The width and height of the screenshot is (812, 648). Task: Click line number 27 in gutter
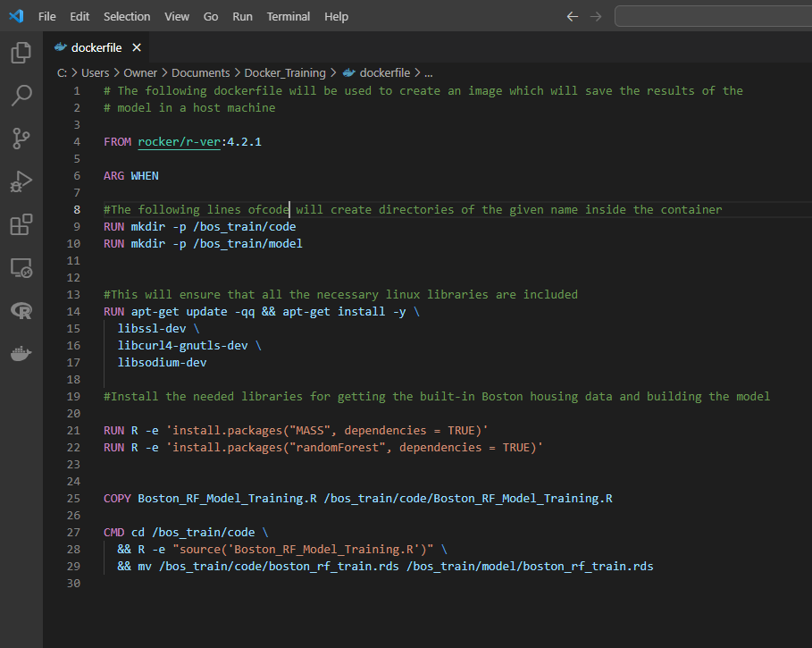(73, 532)
